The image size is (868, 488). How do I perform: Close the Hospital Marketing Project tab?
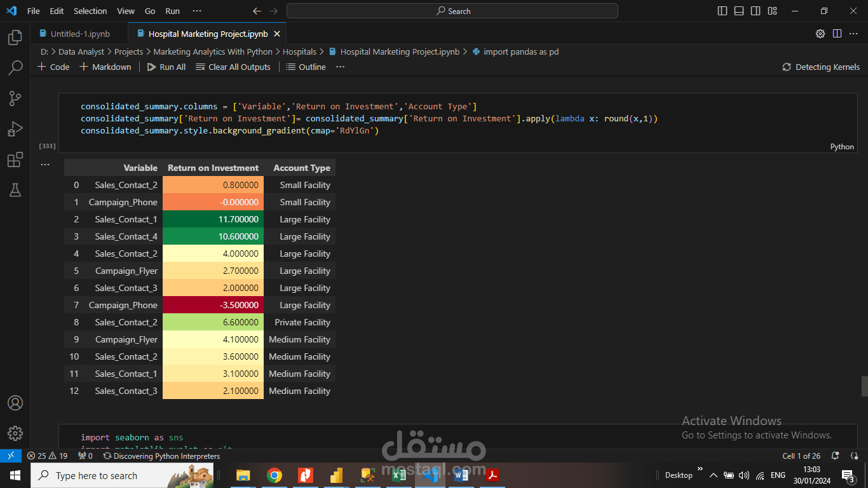pyautogui.click(x=277, y=34)
